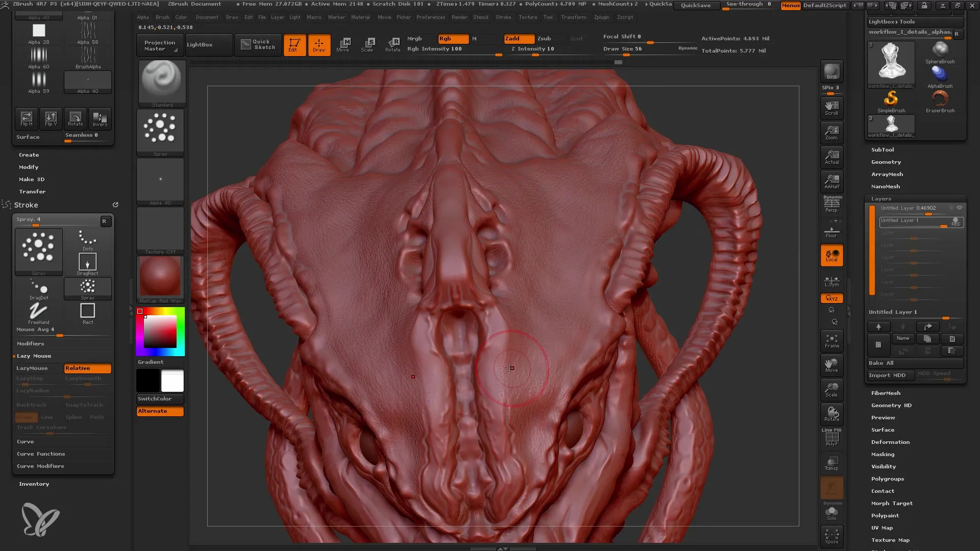
Task: Expand the Masking panel options
Action: coord(883,454)
